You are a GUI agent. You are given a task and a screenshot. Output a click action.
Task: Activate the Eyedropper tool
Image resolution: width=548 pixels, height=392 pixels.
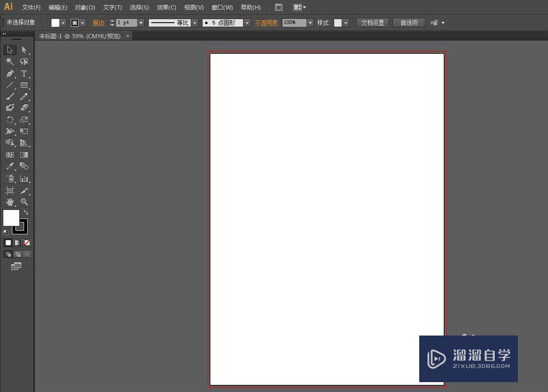10,166
